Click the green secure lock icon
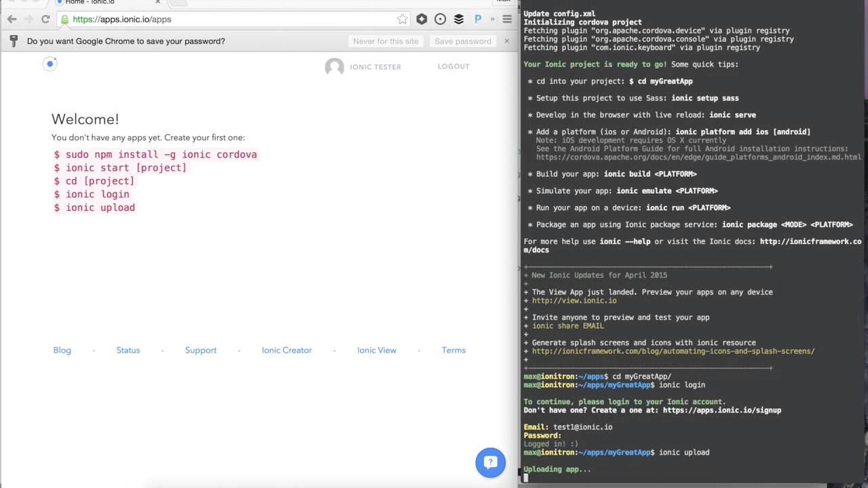868x488 pixels. (x=65, y=19)
